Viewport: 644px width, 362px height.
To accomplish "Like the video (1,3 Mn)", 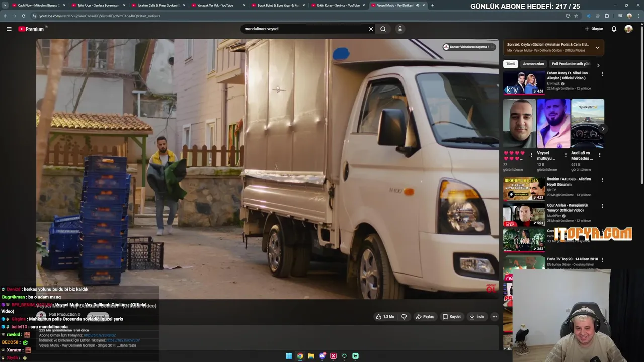I will (x=385, y=317).
